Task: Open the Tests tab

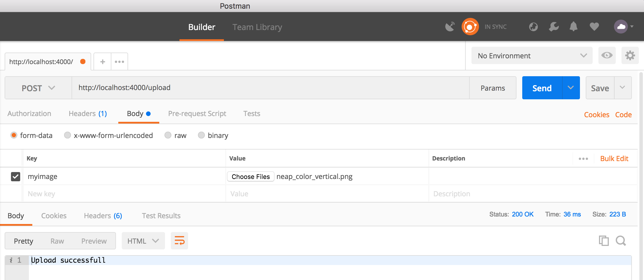Action: (252, 113)
